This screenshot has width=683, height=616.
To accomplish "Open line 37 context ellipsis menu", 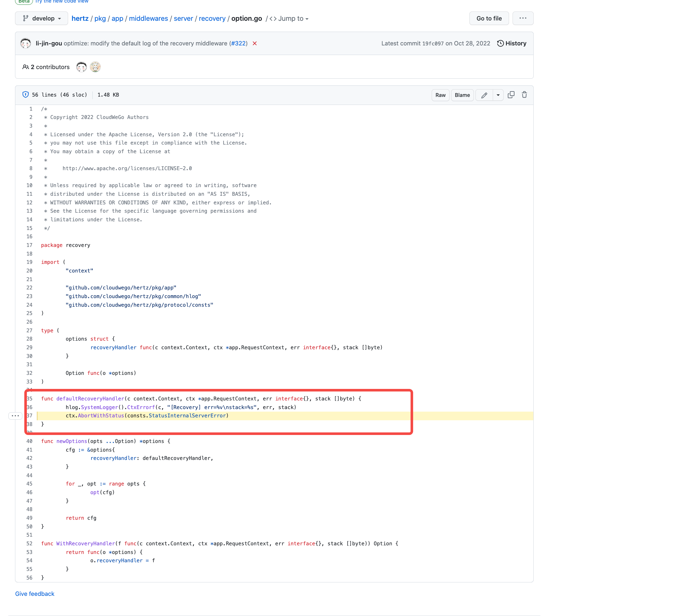I will click(15, 416).
